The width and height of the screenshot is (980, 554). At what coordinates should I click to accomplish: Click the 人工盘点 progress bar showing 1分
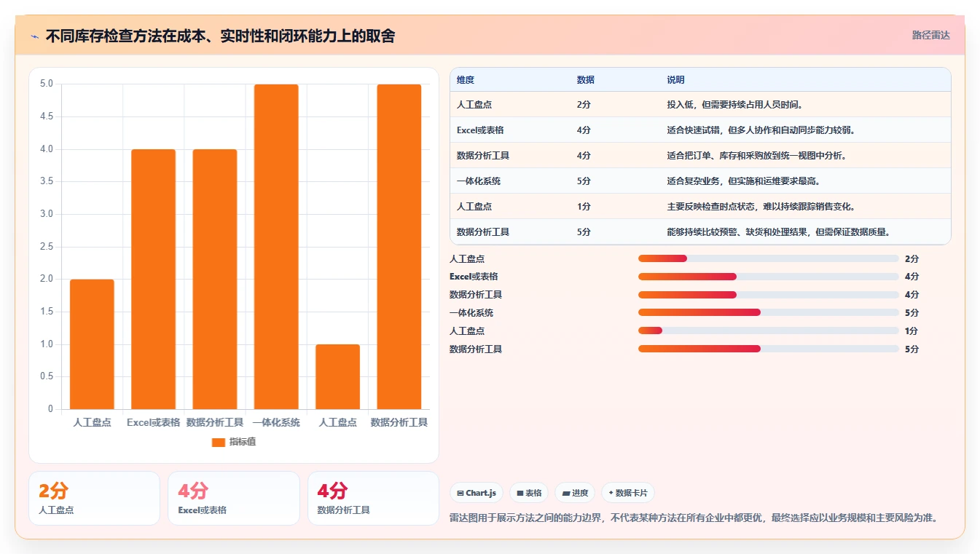[768, 331]
